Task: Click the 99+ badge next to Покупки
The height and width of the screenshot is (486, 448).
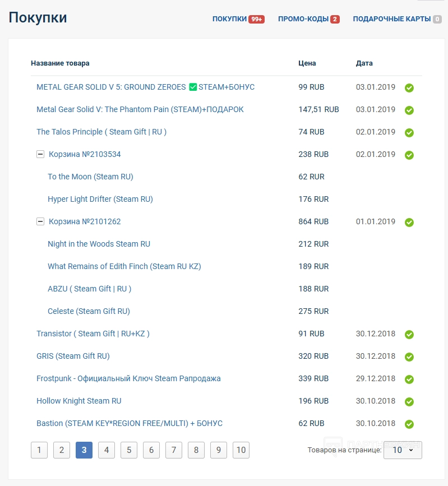Action: 256,19
